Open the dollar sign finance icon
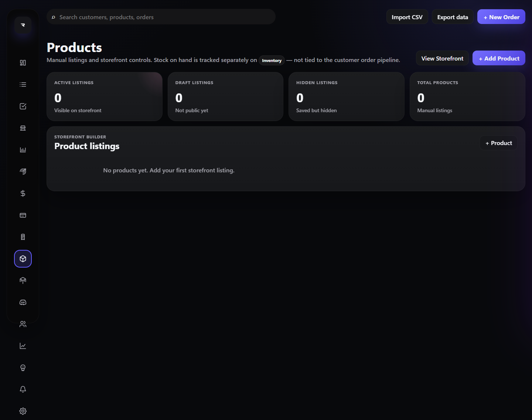The image size is (532, 420). tap(23, 193)
